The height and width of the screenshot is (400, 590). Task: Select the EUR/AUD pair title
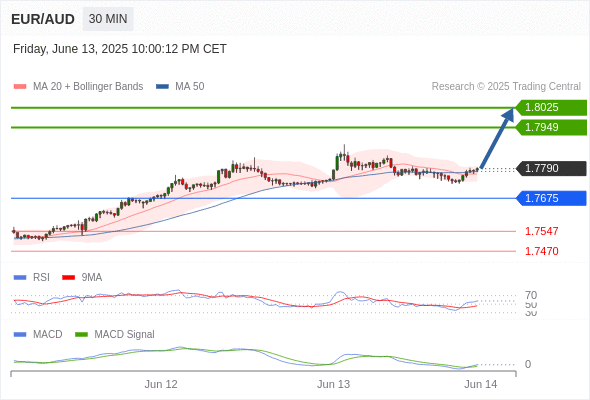click(43, 19)
